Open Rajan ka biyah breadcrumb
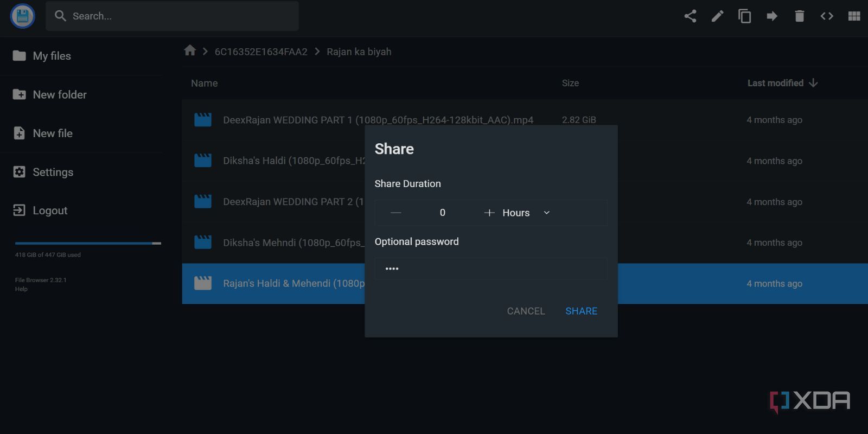Viewport: 868px width, 434px height. click(x=359, y=52)
